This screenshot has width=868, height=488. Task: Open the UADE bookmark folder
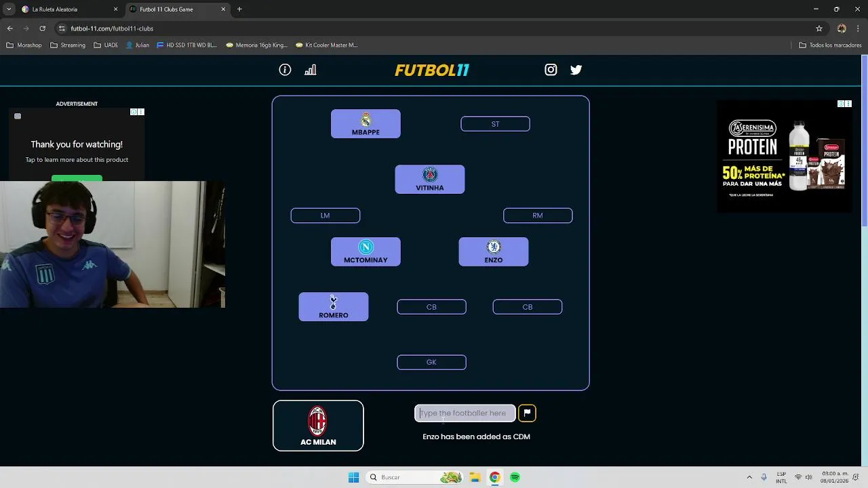point(106,45)
